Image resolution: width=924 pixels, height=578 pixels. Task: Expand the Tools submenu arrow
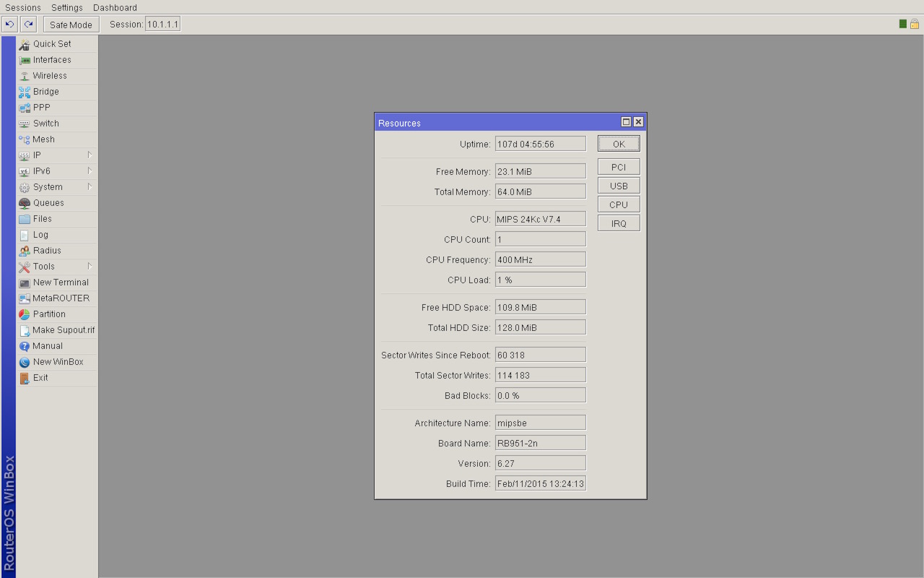click(x=90, y=266)
